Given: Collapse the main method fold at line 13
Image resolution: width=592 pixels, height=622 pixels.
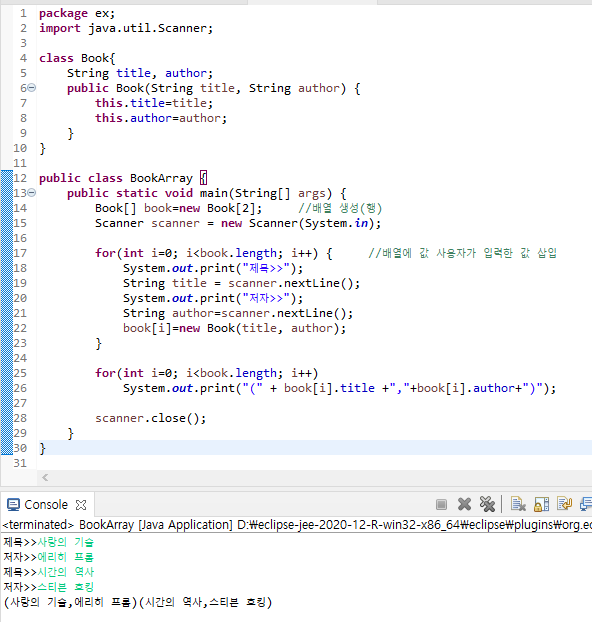Looking at the screenshot, I should 32,193.
